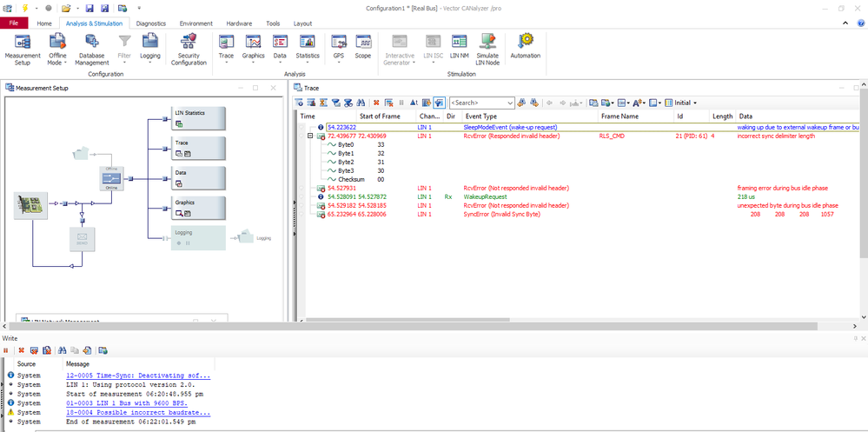Click the Offline Mode ribbon icon

click(x=57, y=42)
